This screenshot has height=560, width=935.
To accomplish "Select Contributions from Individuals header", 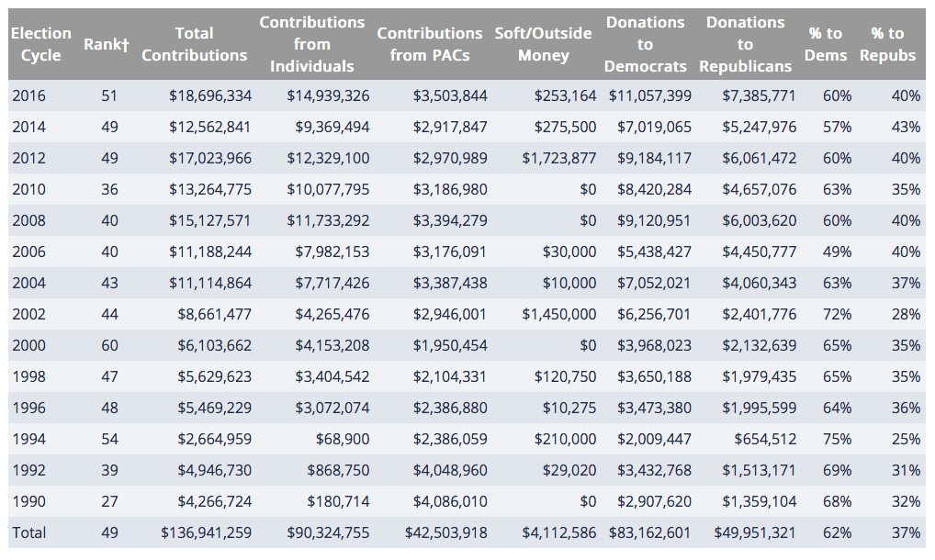I will [x=311, y=44].
